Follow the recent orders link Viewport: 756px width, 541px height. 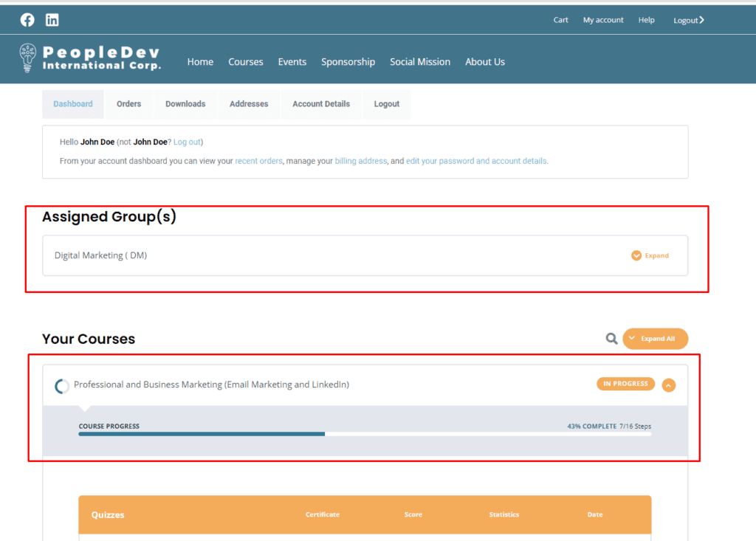tap(258, 161)
